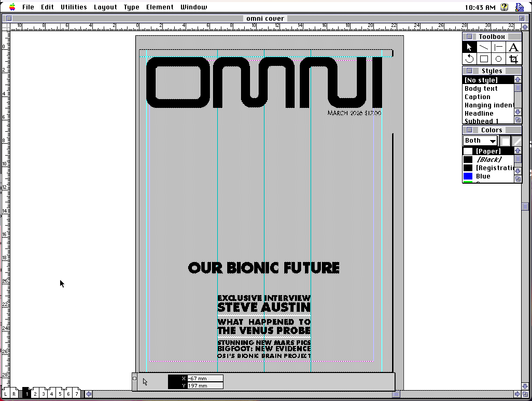Open the Element menu
The image size is (532, 401).
(x=160, y=7)
